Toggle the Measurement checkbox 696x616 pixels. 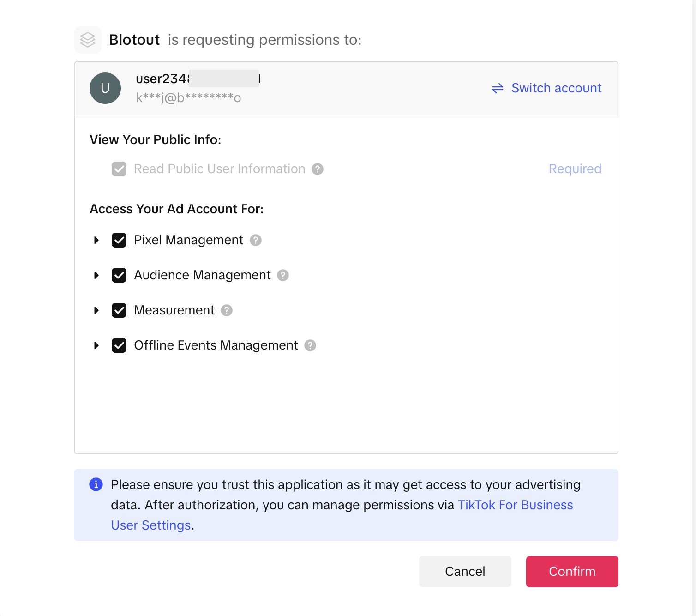click(x=119, y=310)
